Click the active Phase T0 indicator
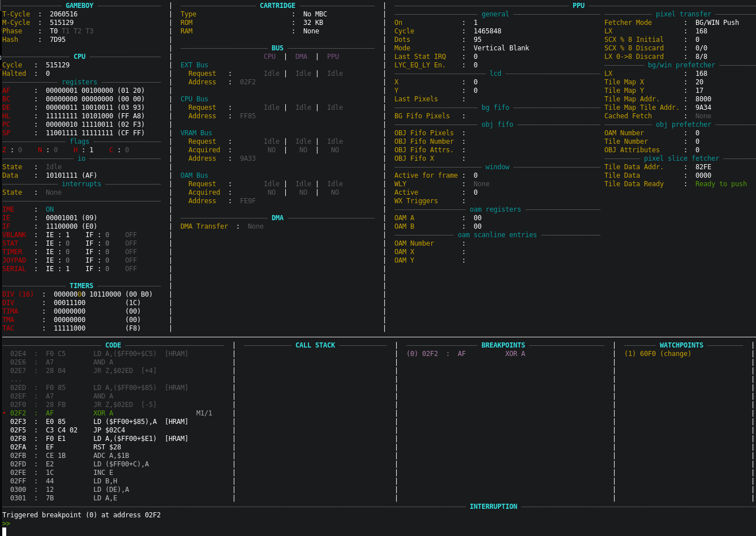 point(54,31)
